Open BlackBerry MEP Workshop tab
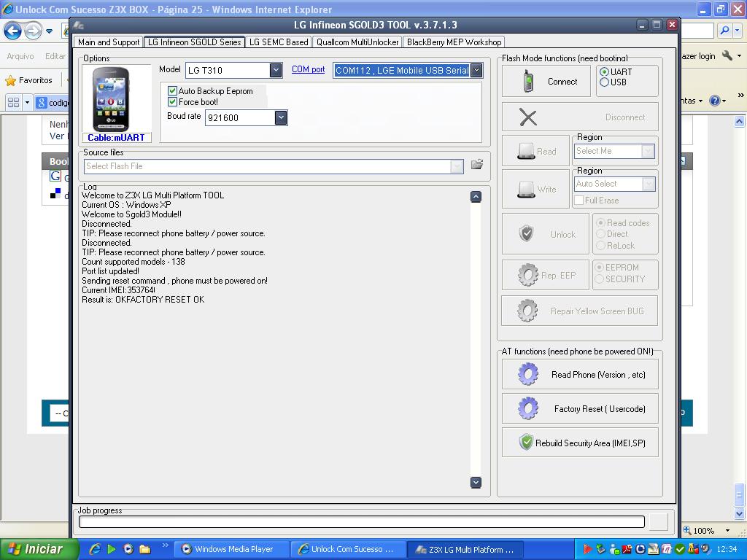747x560 pixels. click(x=454, y=42)
